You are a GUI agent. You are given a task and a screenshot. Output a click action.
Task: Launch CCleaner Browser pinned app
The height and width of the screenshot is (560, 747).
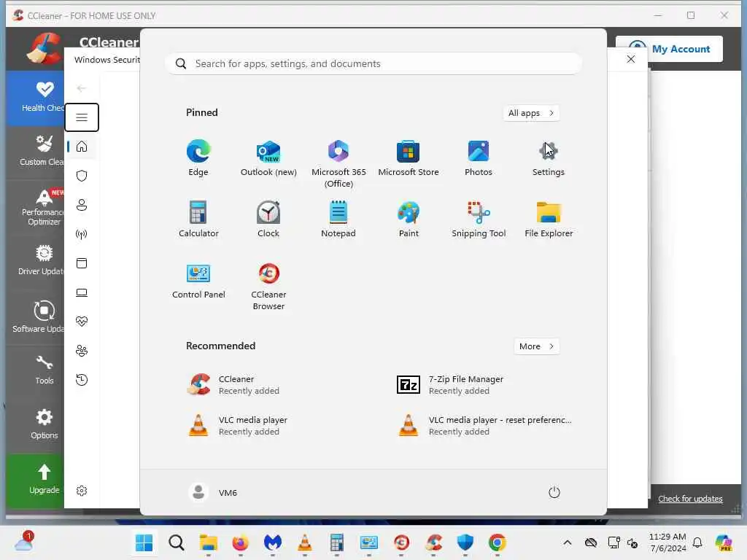268,286
